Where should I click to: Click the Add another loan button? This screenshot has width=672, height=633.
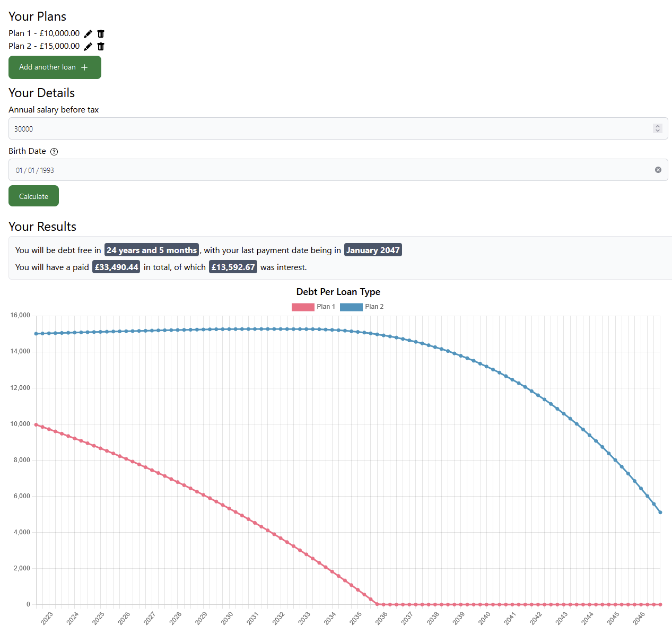pos(55,67)
